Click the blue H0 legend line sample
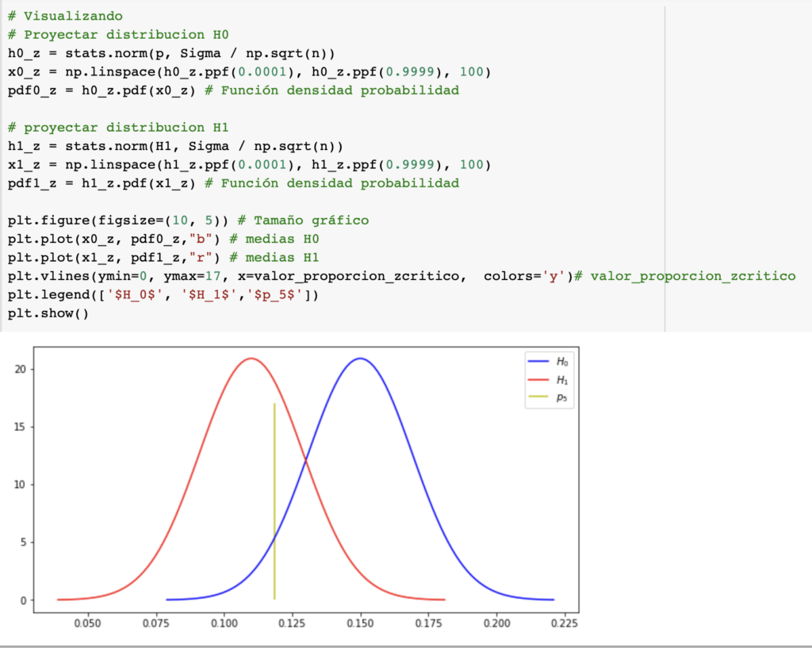812x648 pixels. pos(537,361)
